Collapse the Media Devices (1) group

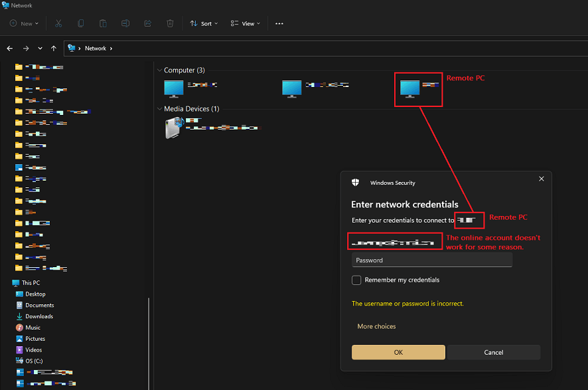coord(159,109)
